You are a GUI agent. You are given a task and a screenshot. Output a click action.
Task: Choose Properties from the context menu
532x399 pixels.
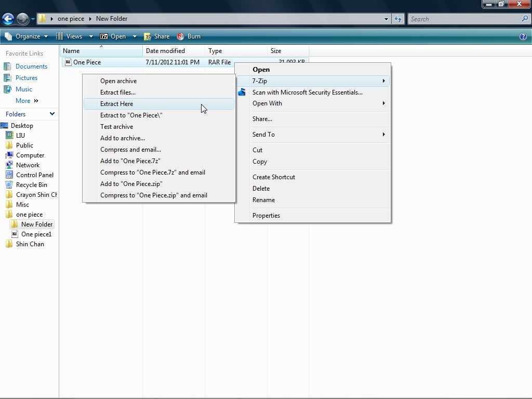point(266,216)
